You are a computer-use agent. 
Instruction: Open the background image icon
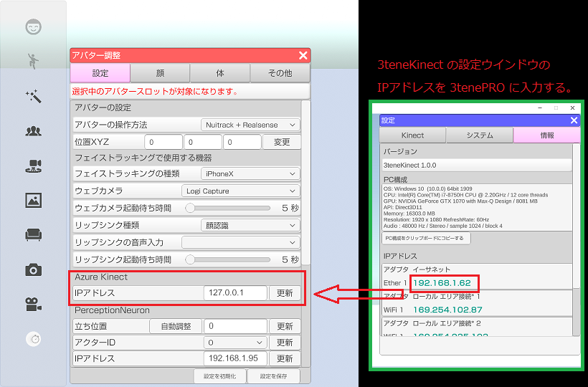[34, 200]
